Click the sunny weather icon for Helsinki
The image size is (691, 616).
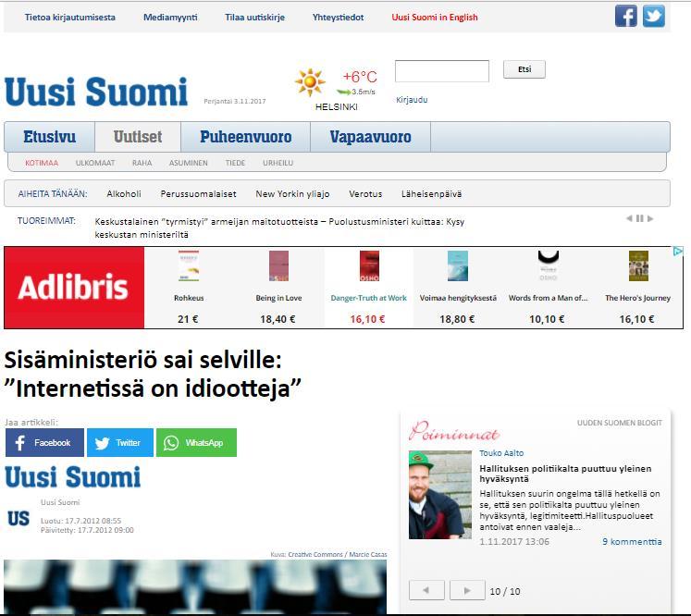pyautogui.click(x=310, y=82)
